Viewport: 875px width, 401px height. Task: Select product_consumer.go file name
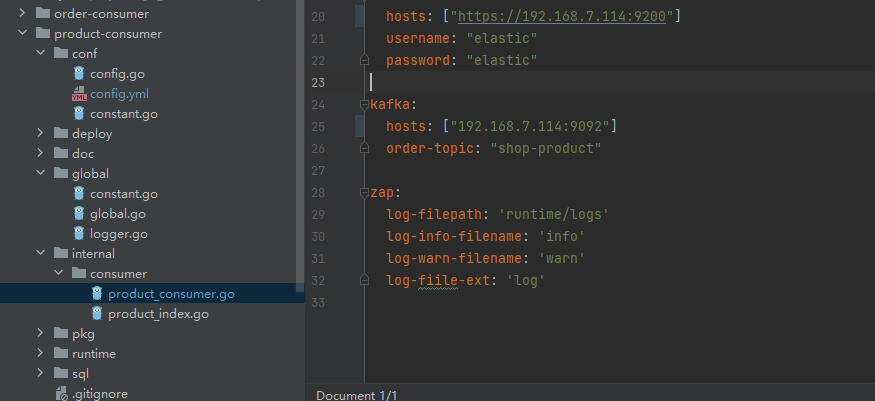[x=171, y=294]
